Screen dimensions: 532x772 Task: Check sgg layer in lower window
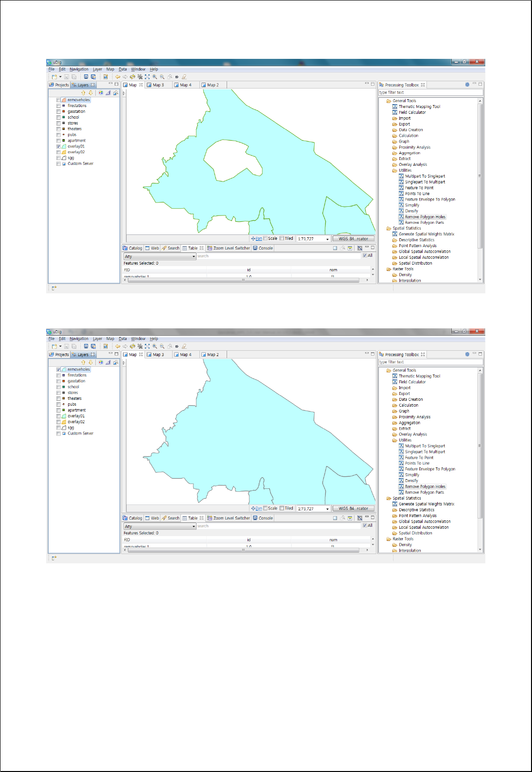coord(58,428)
